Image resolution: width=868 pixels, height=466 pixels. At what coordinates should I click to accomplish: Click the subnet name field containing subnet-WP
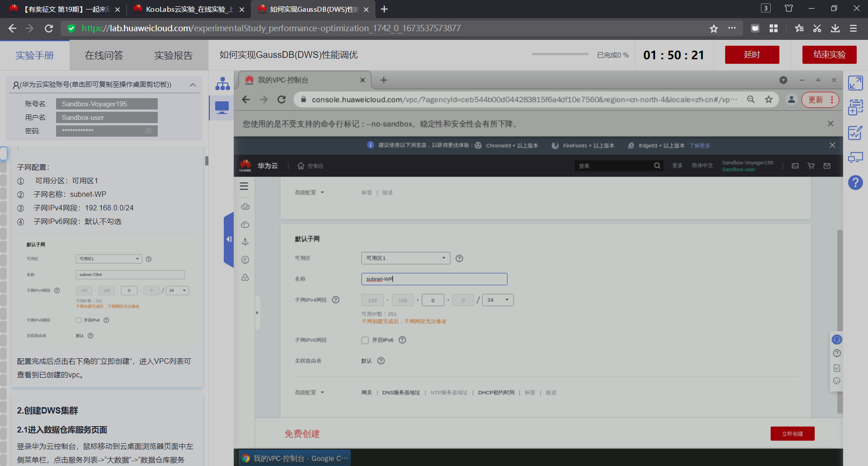[x=434, y=279]
